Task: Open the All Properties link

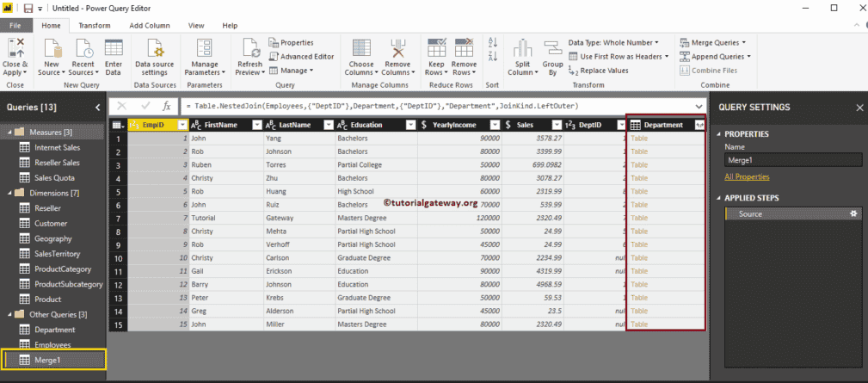Action: (747, 177)
